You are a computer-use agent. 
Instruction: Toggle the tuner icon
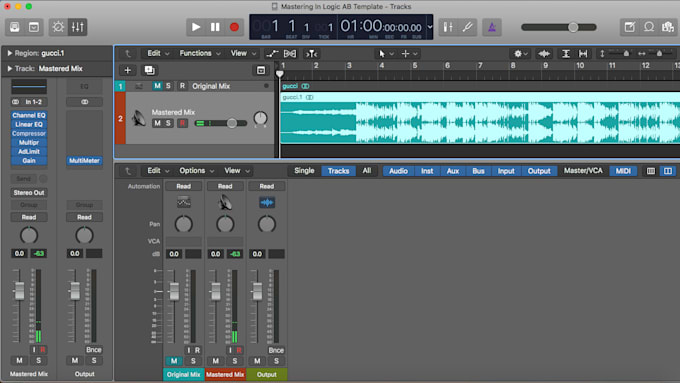click(468, 27)
